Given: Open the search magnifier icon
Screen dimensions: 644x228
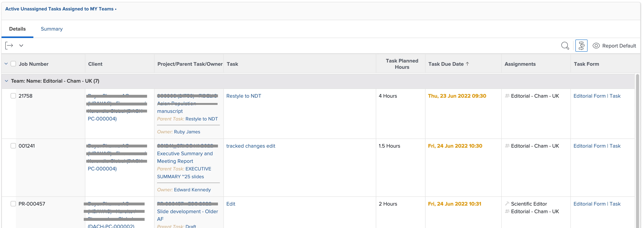Looking at the screenshot, I should (565, 46).
